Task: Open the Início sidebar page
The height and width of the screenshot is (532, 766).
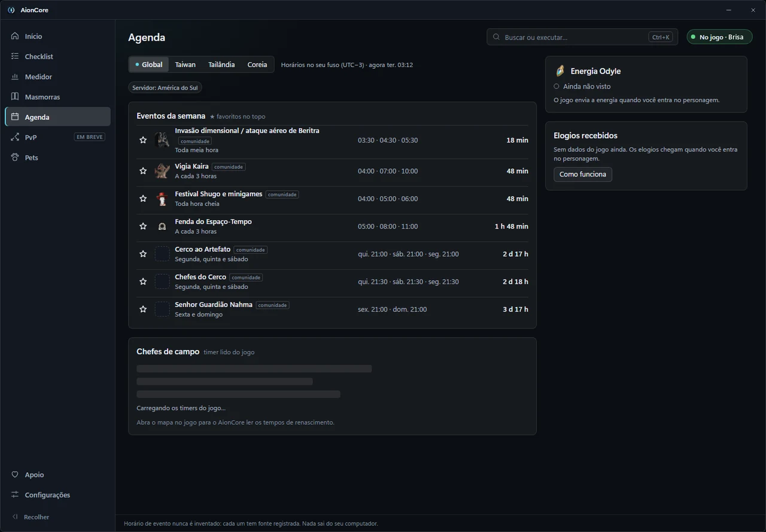Action: (57, 37)
